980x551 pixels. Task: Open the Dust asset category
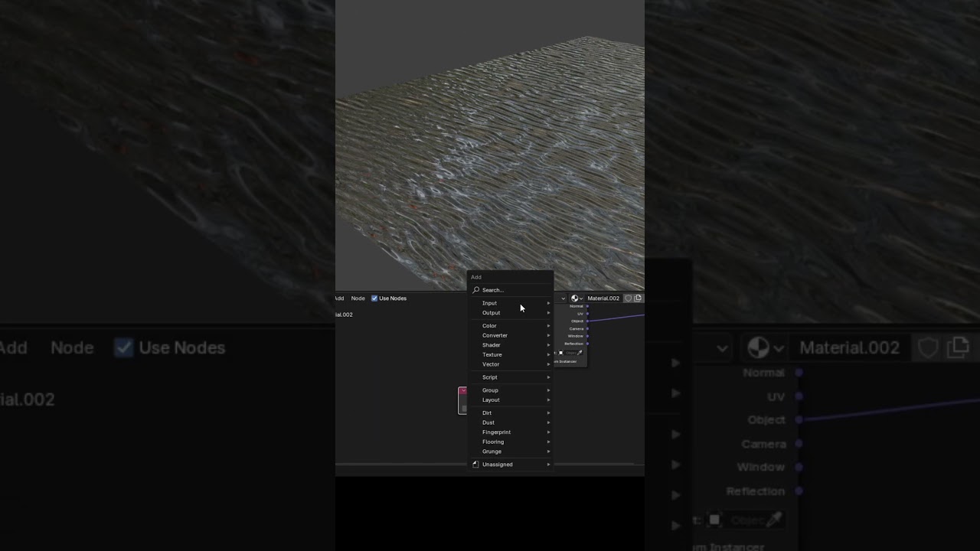pyautogui.click(x=511, y=422)
